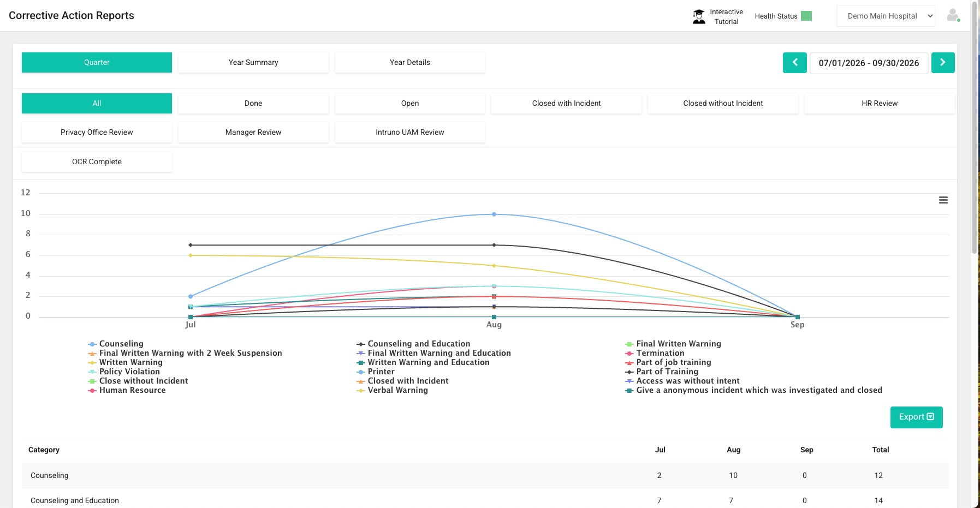Filter reports by Done status

coord(253,103)
